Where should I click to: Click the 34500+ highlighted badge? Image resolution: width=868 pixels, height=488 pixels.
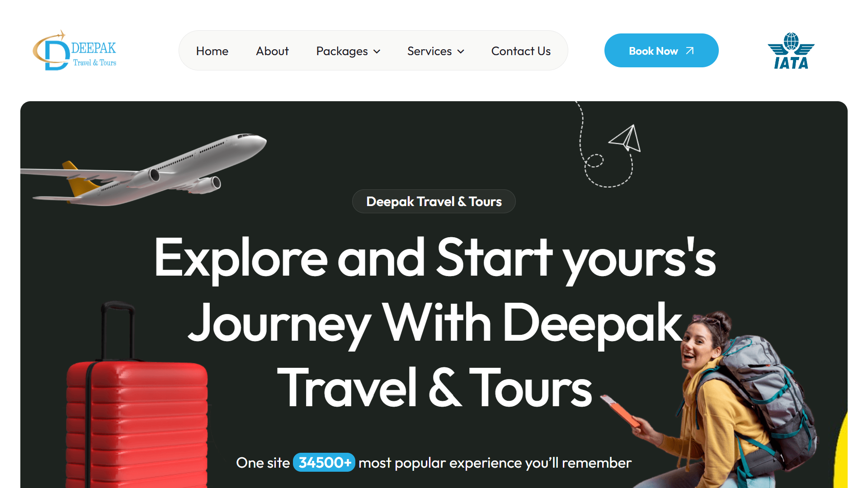coord(324,462)
